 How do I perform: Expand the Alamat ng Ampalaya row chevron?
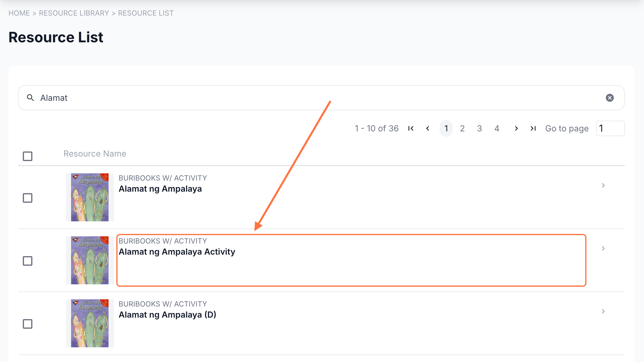click(603, 185)
